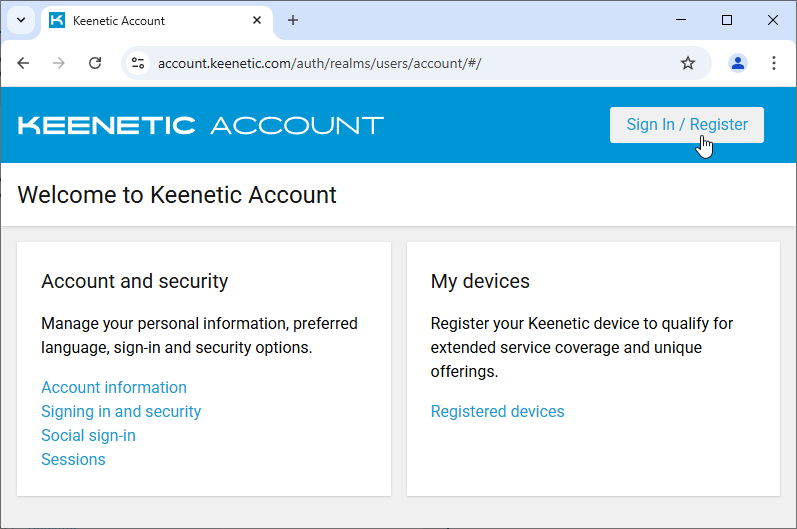
Task: Open Signing in and security link
Action: coord(121,412)
